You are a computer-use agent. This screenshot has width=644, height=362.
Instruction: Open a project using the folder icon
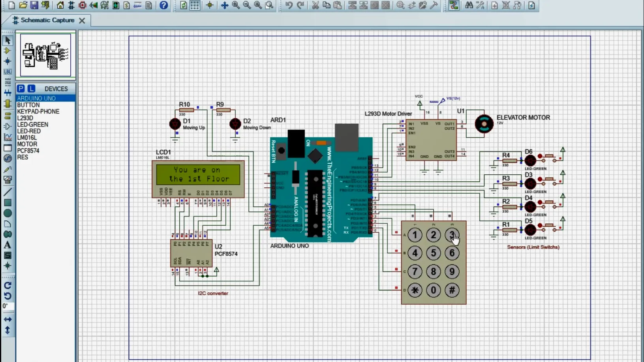(x=23, y=5)
